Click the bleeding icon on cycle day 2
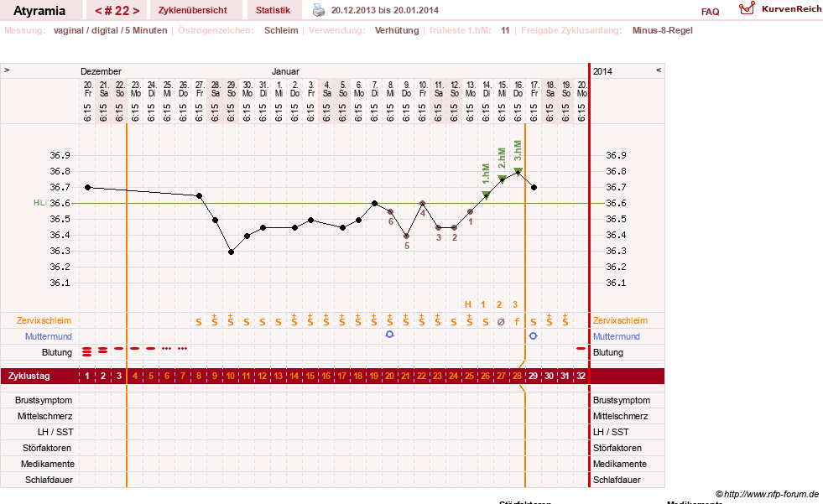823x504 pixels. point(103,350)
